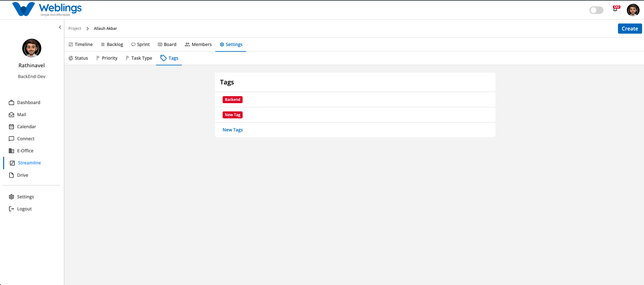Switch to the Backlog tab
This screenshot has height=285, width=644.
[112, 44]
